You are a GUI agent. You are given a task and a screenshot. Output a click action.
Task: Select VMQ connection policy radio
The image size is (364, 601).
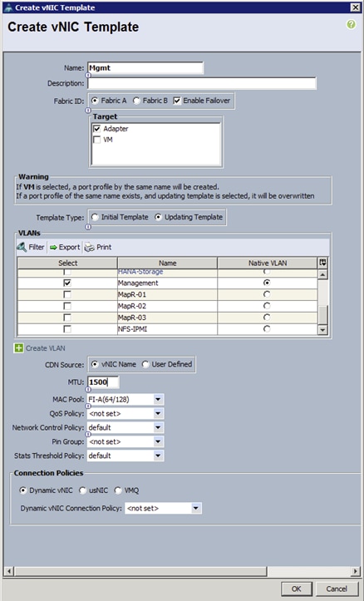118,490
